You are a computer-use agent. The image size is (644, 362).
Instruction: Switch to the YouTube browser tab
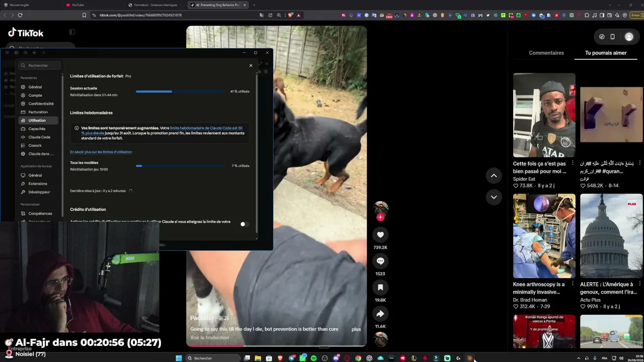tap(93, 5)
